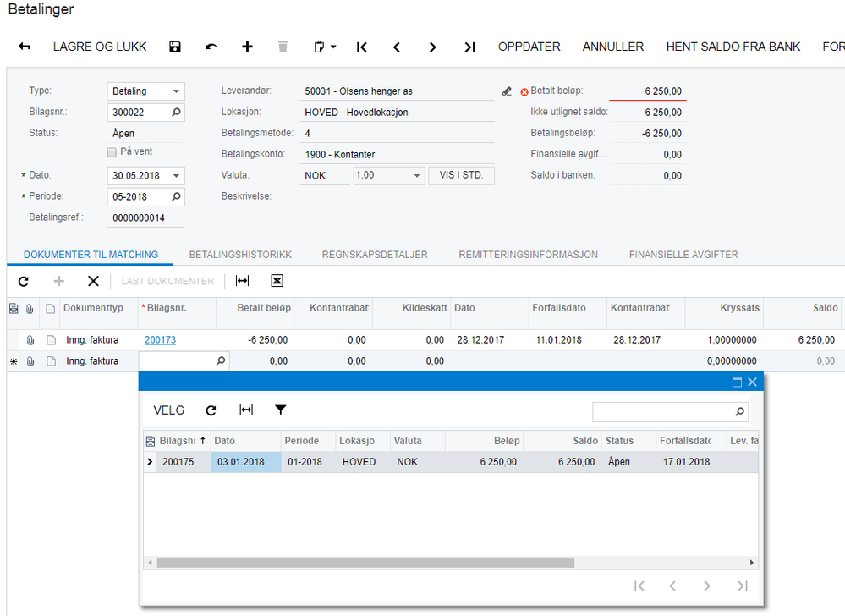This screenshot has height=616, width=845.
Task: Expand row 200175 in lookup popup
Action: coord(150,462)
